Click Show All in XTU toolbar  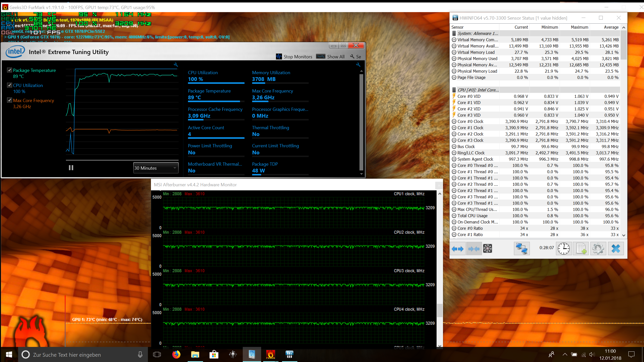pos(330,57)
